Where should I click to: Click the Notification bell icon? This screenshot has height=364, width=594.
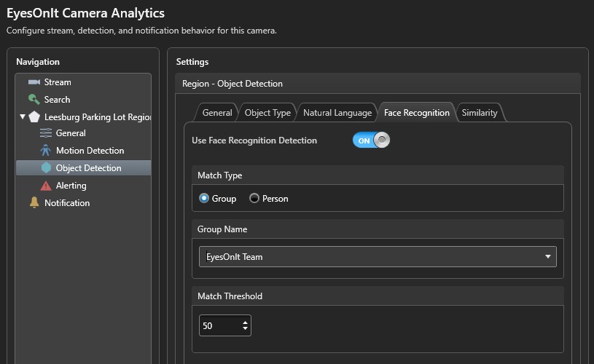[34, 202]
